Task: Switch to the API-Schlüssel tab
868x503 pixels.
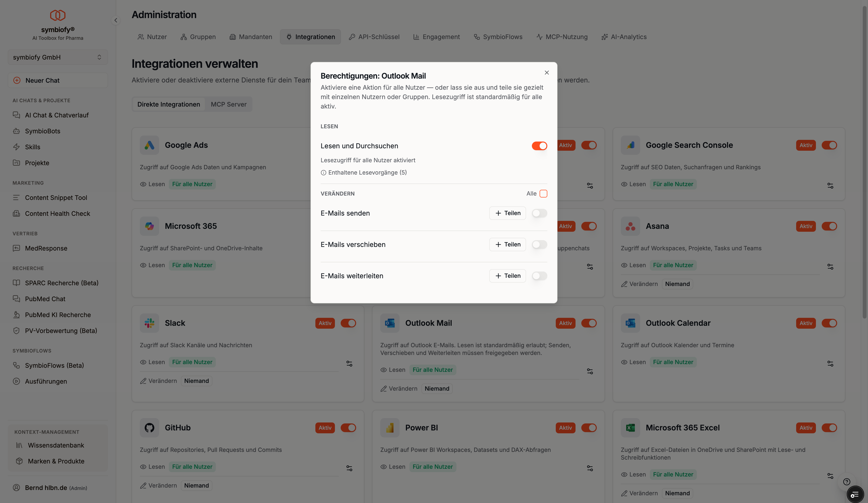Action: point(374,37)
